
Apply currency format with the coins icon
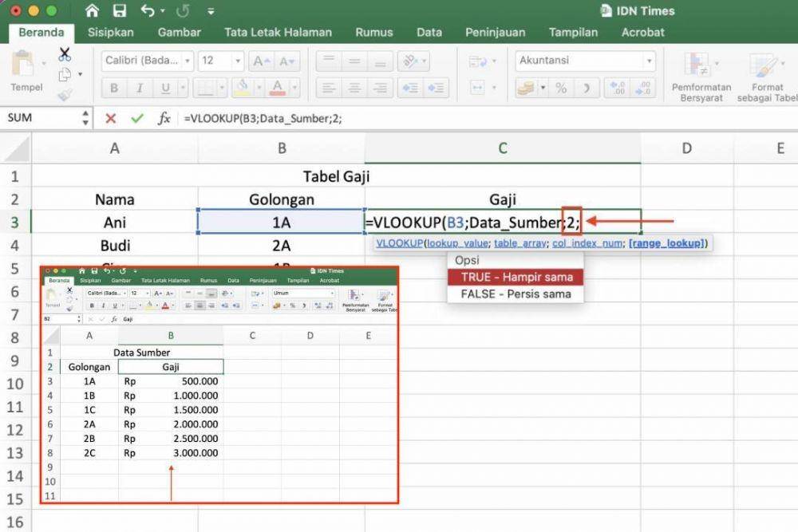(x=526, y=88)
